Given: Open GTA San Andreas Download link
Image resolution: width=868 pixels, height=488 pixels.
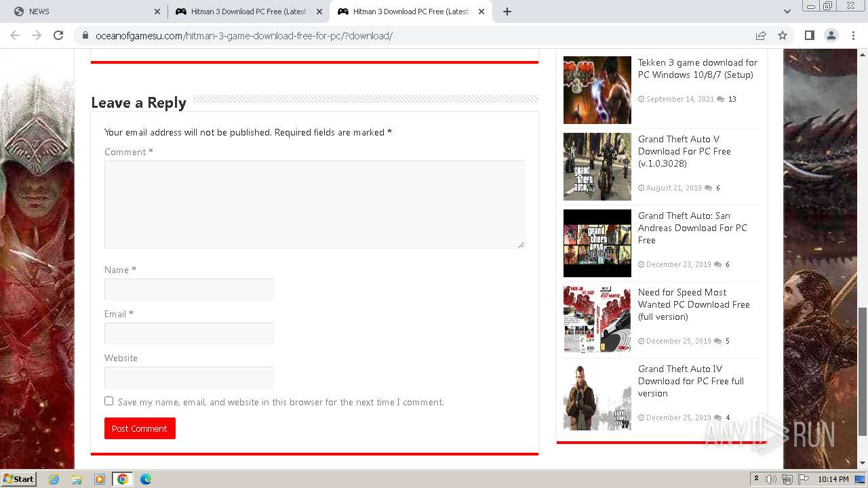Looking at the screenshot, I should pos(692,228).
